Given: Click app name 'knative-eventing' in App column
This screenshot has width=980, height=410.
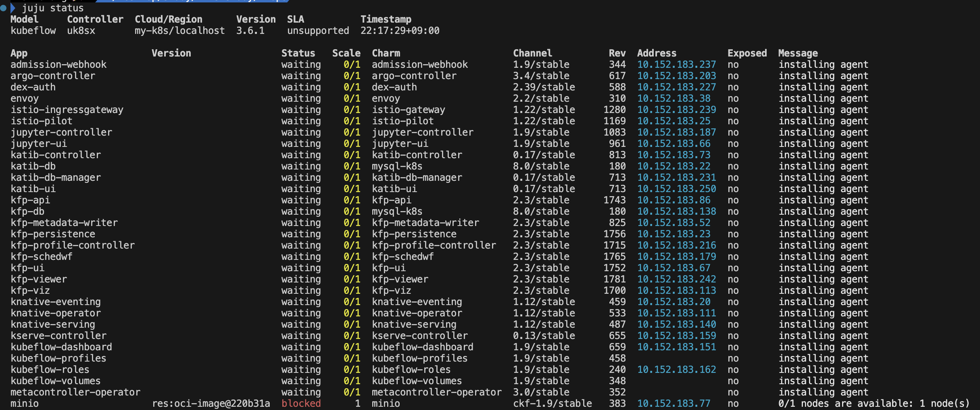Looking at the screenshot, I should coord(56,302).
